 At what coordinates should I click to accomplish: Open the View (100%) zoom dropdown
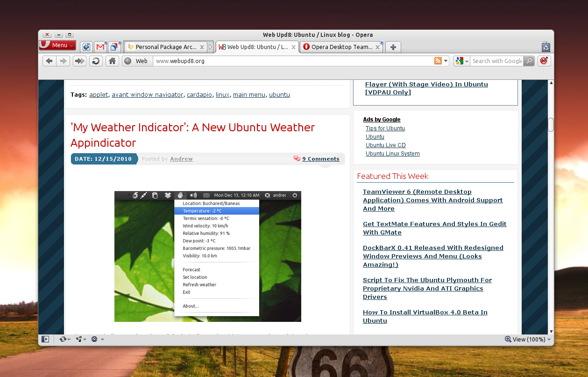point(528,339)
